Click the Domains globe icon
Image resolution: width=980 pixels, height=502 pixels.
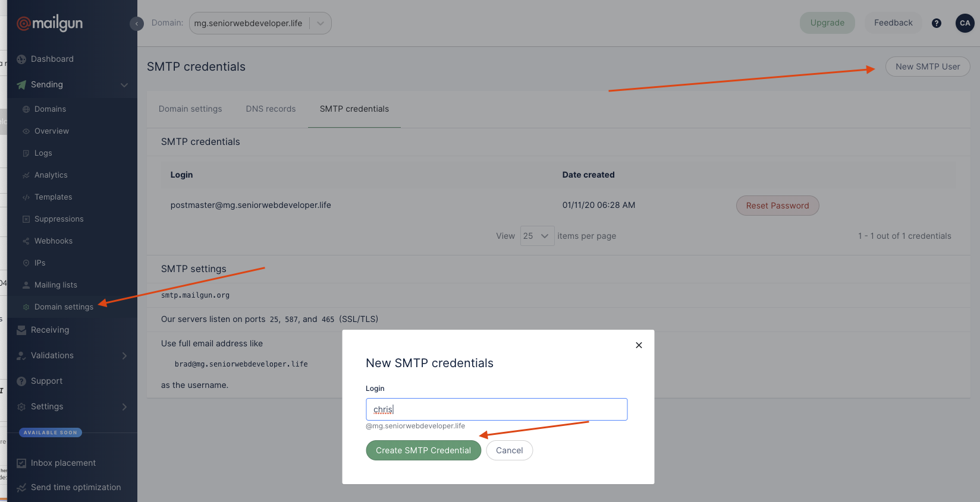pyautogui.click(x=26, y=109)
